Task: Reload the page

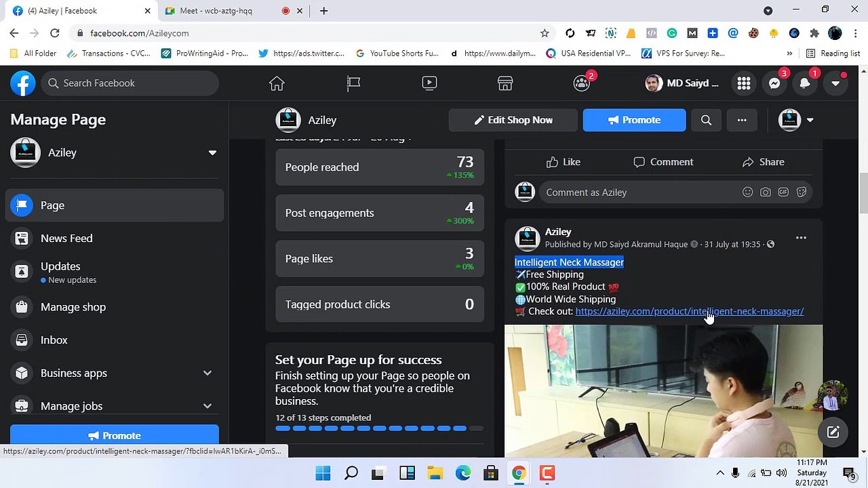Action: [54, 33]
